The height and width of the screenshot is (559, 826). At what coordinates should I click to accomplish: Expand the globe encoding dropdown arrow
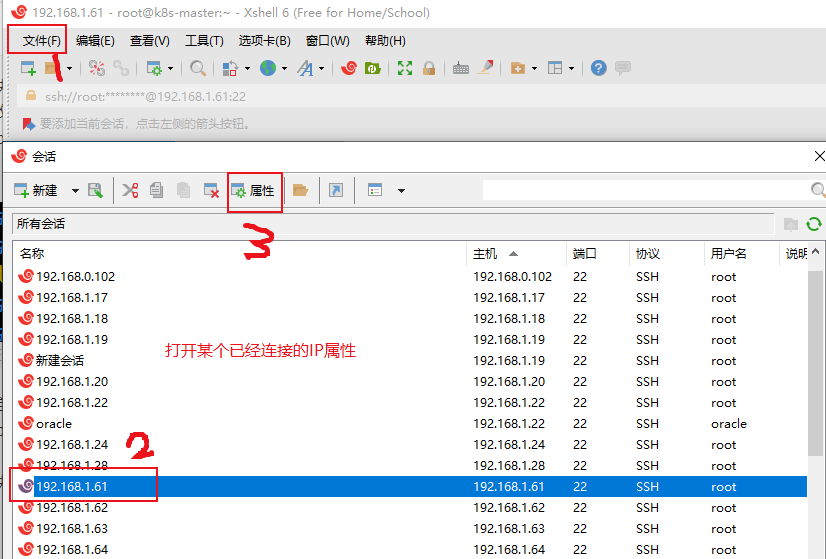284,68
